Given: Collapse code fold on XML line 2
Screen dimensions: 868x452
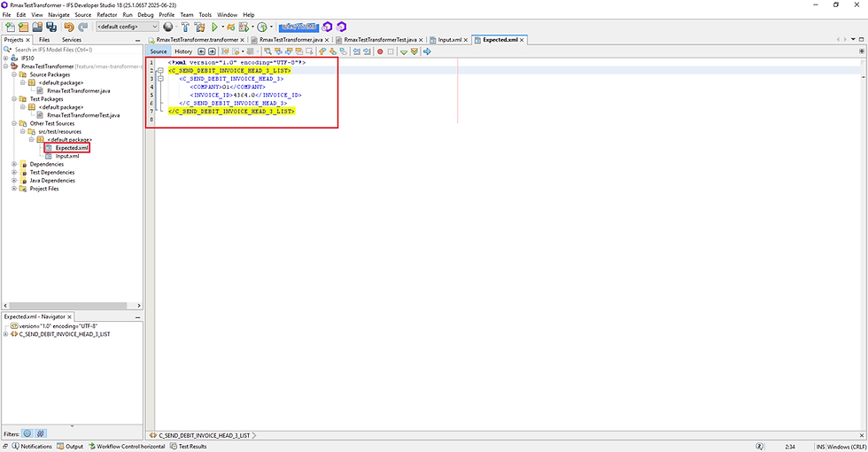Looking at the screenshot, I should click(x=160, y=71).
